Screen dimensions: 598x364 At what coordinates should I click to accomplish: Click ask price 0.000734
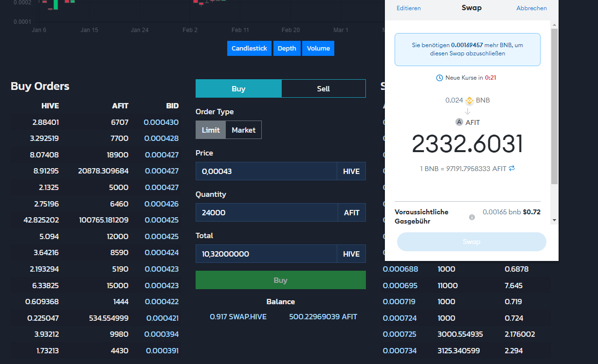pos(400,350)
